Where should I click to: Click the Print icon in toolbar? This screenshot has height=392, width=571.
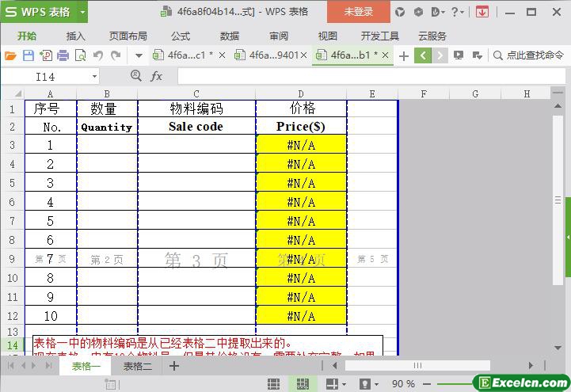pyautogui.click(x=63, y=55)
